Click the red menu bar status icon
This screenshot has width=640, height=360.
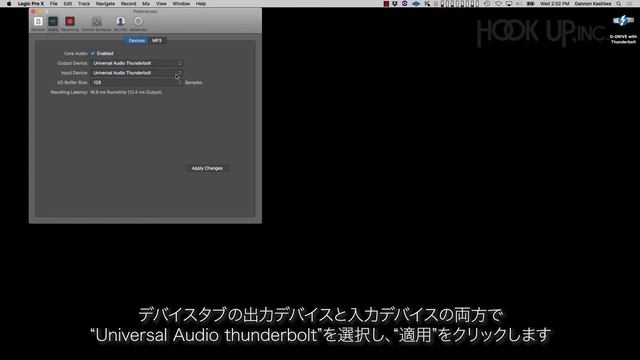point(386,4)
